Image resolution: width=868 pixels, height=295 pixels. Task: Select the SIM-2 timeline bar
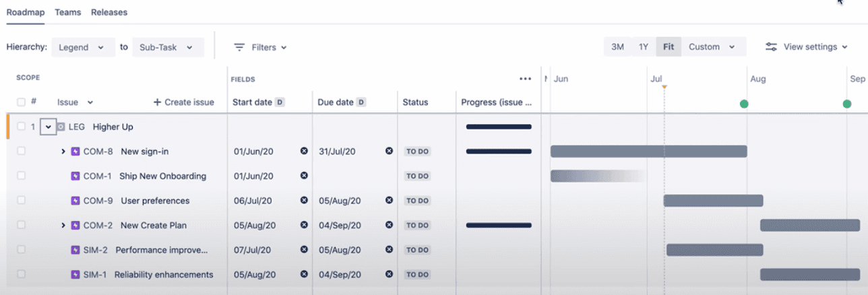pyautogui.click(x=714, y=250)
